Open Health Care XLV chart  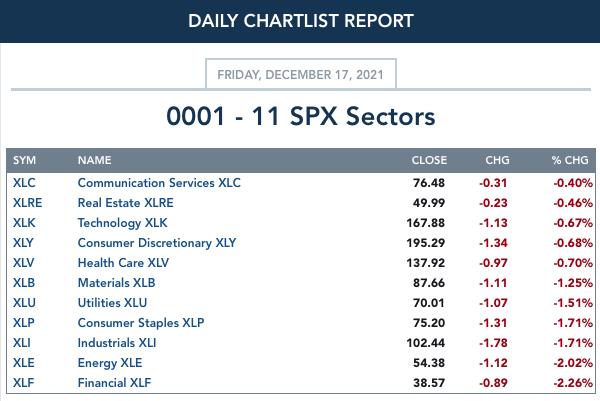tap(123, 263)
